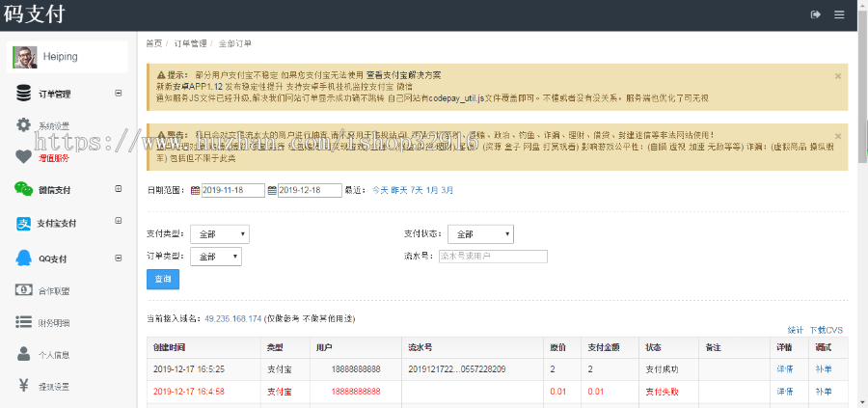
Task: Open 财务明细 menu item
Action: click(x=54, y=323)
